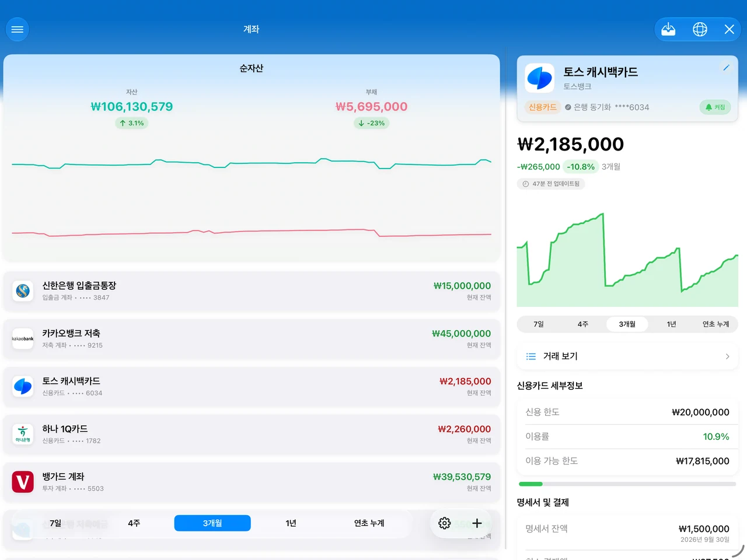Click the 신한은행 account logo

coord(23,290)
